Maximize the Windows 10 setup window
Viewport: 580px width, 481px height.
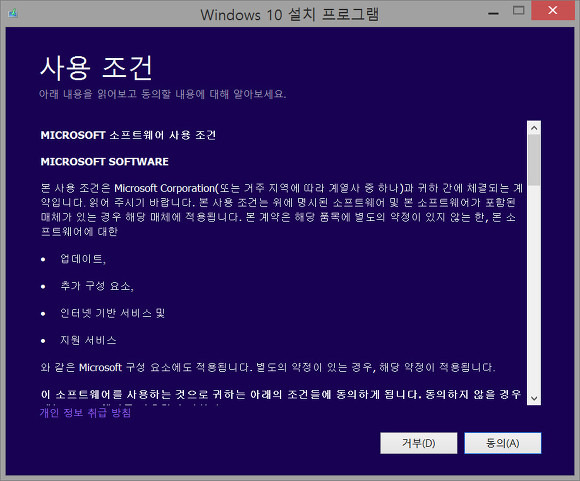pyautogui.click(x=519, y=10)
